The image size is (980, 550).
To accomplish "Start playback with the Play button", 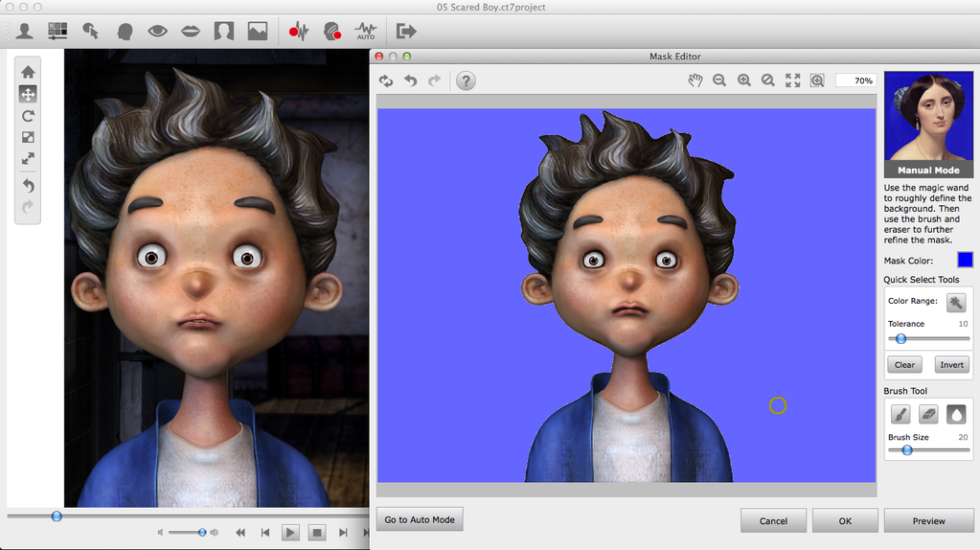I will click(289, 533).
